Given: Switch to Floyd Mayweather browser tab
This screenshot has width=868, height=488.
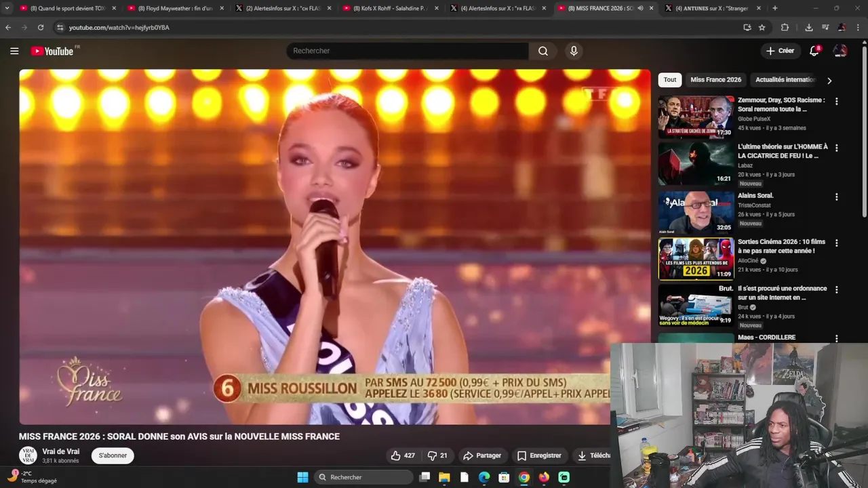Looking at the screenshot, I should [x=174, y=8].
